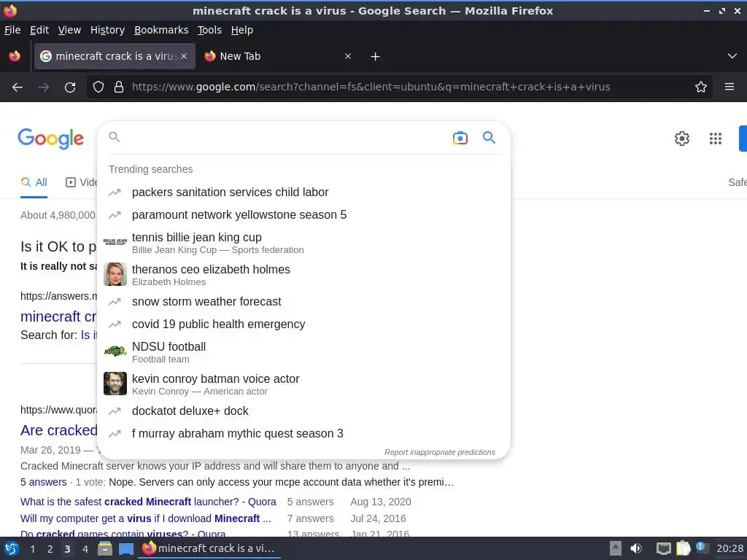Click the Firefox taskbar window button
The image size is (747, 560).
[209, 548]
